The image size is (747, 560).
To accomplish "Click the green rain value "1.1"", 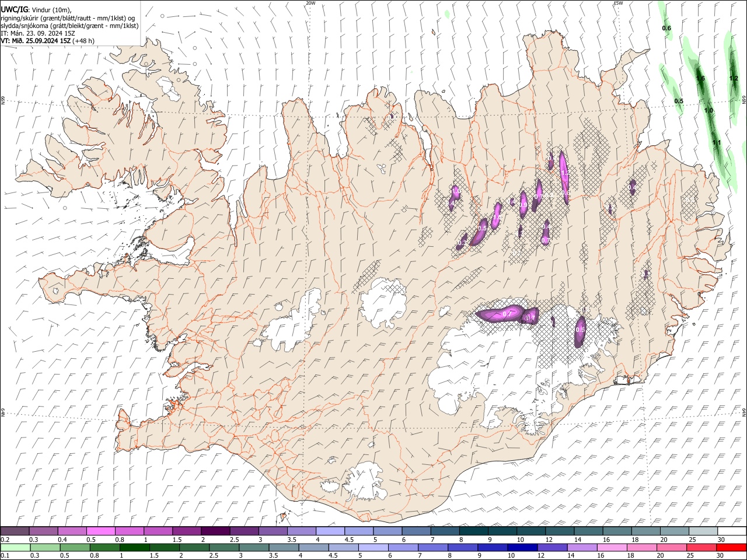I will [x=717, y=142].
